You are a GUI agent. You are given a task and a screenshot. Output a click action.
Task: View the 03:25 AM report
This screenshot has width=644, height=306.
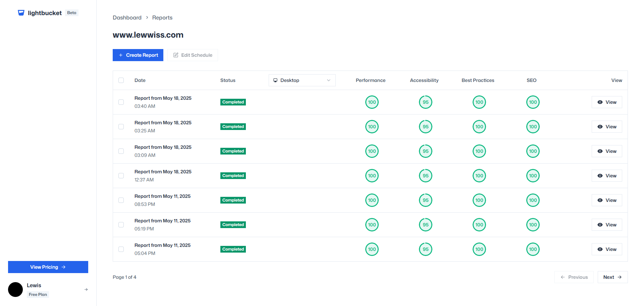pyautogui.click(x=607, y=127)
